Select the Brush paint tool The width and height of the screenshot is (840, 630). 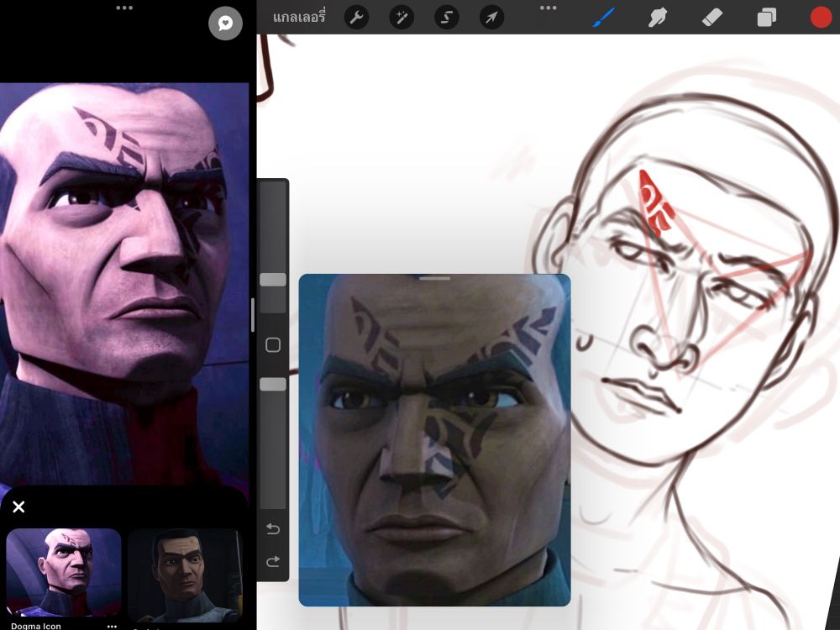tap(604, 18)
